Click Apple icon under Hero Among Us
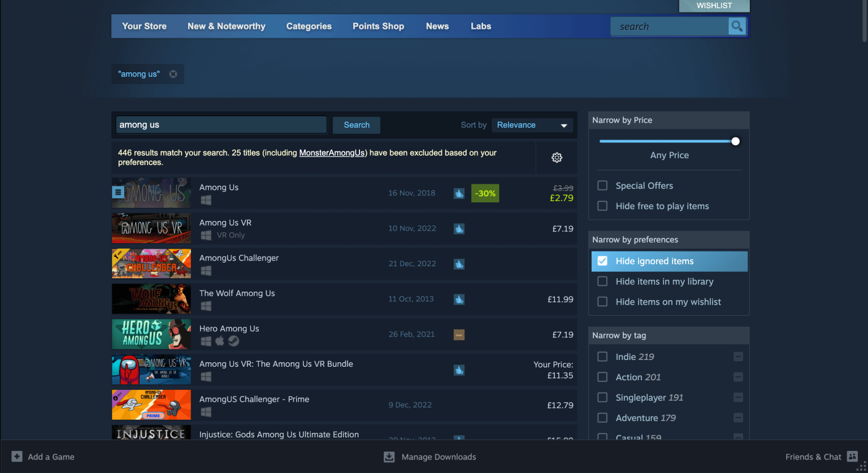Viewport: 868px width, 473px height. tap(220, 341)
